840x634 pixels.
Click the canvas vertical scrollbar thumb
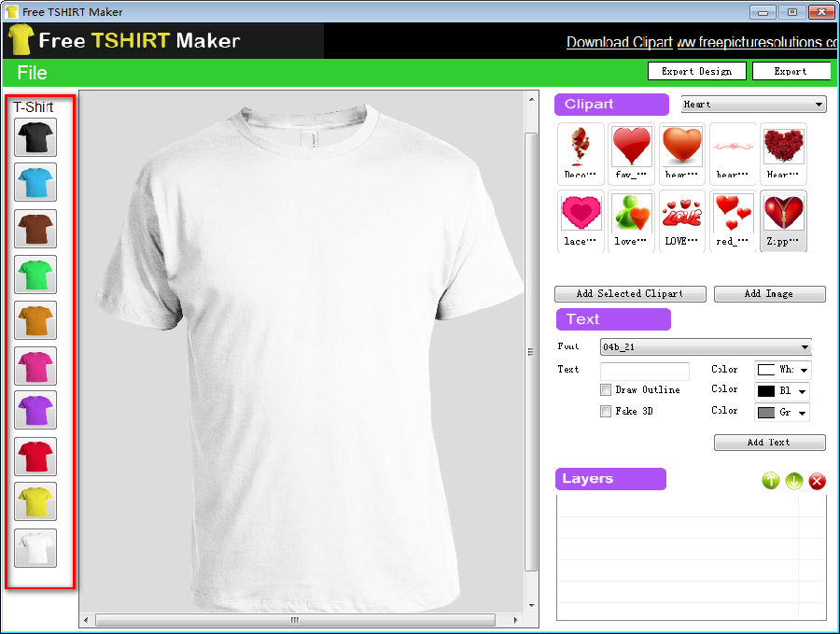pyautogui.click(x=530, y=352)
